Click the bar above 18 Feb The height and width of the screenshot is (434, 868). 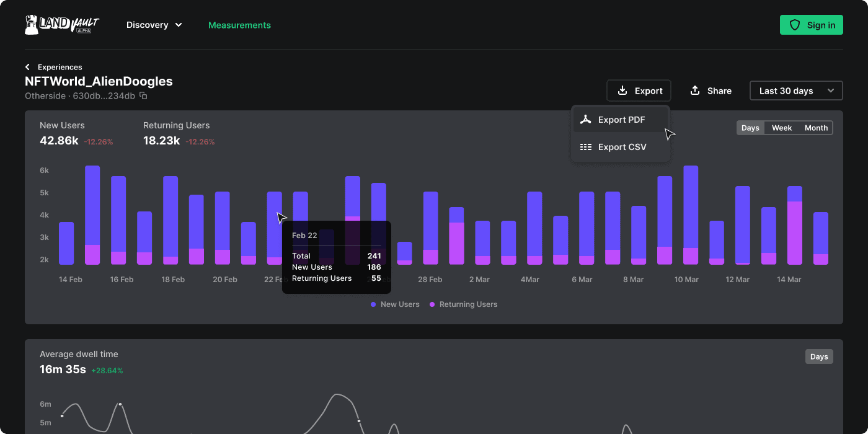[170, 221]
